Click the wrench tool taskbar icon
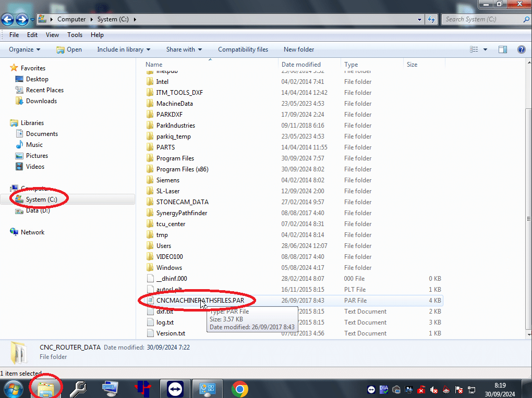532x398 pixels. coord(78,389)
